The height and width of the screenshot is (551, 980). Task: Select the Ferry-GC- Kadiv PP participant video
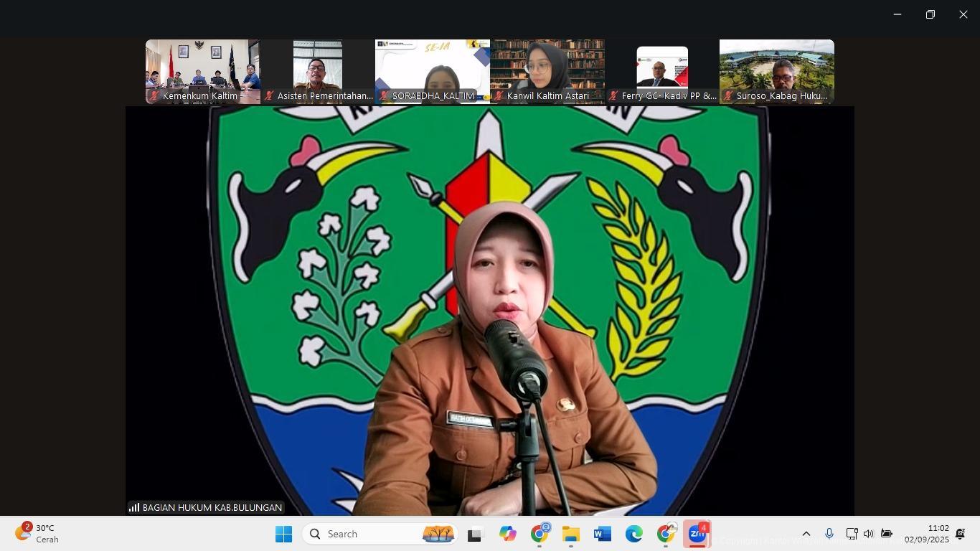[662, 72]
